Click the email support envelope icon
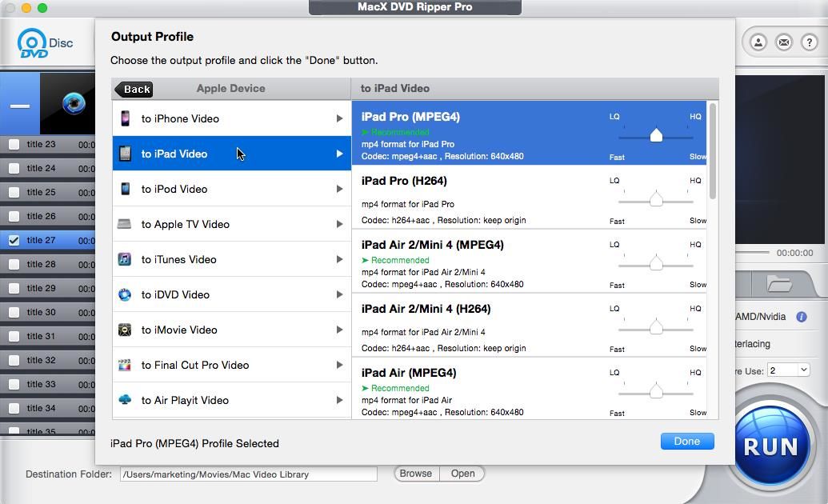This screenshot has width=828, height=504. point(784,42)
